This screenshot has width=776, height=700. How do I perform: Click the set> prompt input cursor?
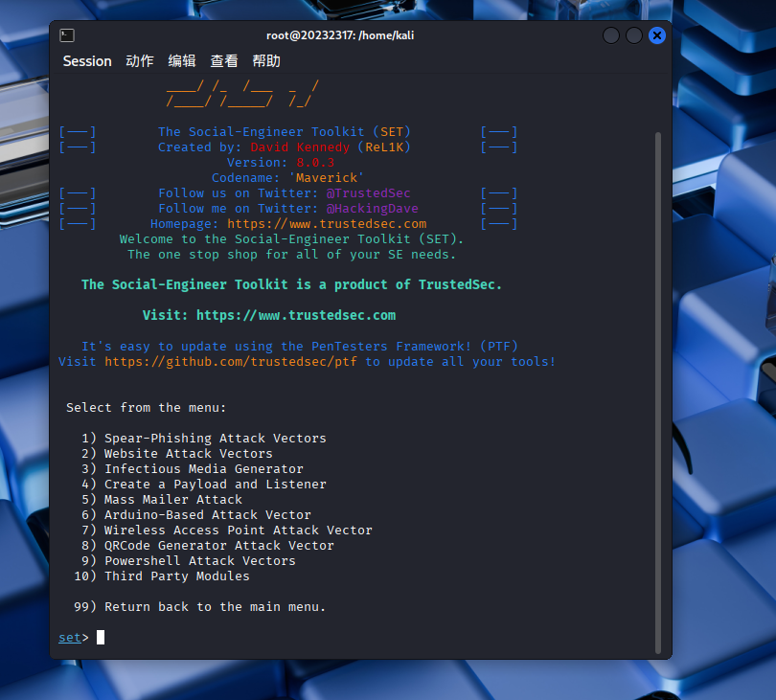(101, 637)
